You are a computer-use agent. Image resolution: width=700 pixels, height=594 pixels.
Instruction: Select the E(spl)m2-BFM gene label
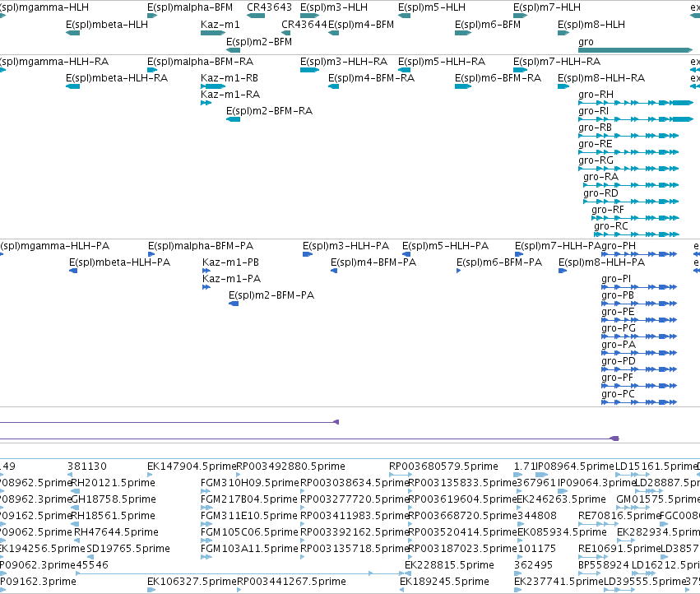click(x=259, y=42)
